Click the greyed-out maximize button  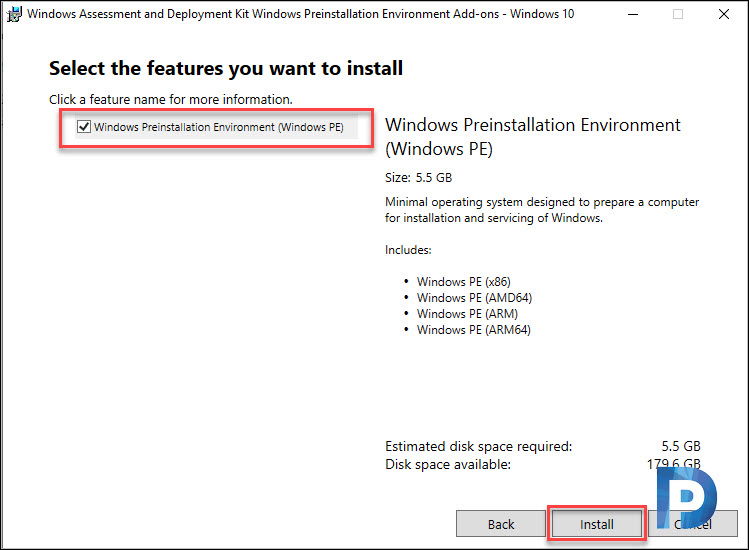pos(678,14)
